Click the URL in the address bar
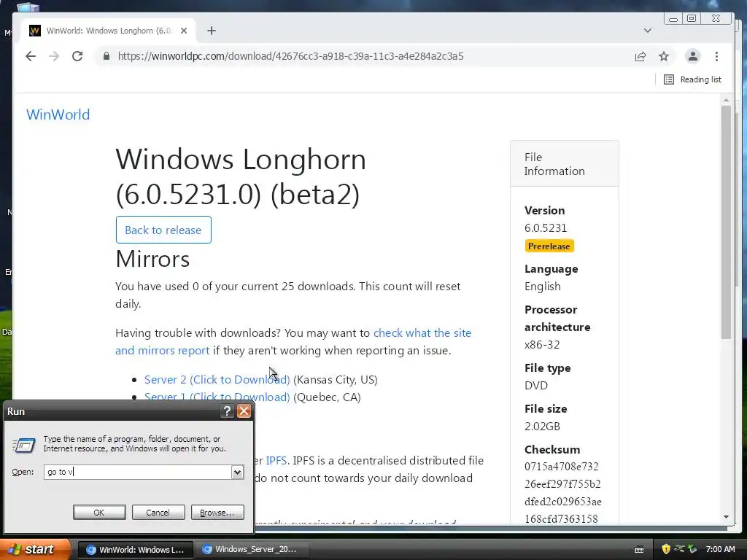 290,56
